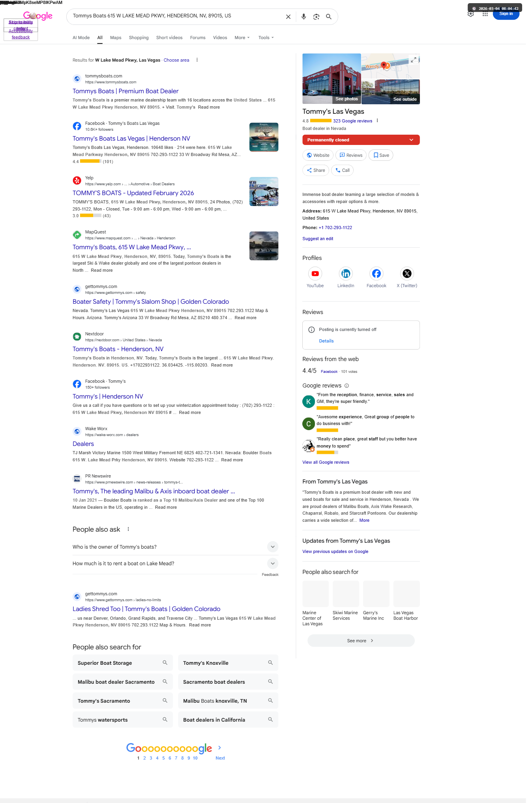The width and height of the screenshot is (532, 803).
Task: Open LinkedIn profile icon
Action: coord(346,273)
